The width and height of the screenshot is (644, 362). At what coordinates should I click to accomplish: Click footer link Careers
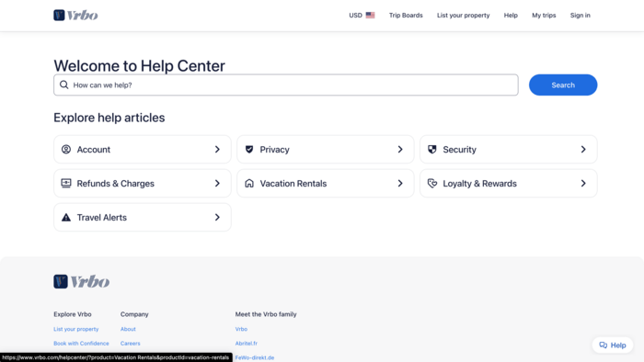pos(131,343)
